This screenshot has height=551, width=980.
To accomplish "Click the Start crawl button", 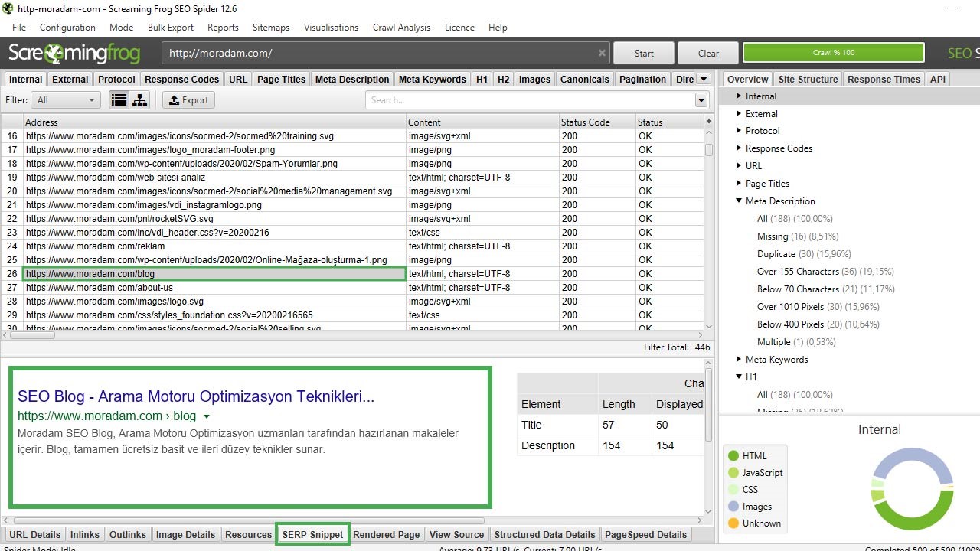I will [644, 53].
